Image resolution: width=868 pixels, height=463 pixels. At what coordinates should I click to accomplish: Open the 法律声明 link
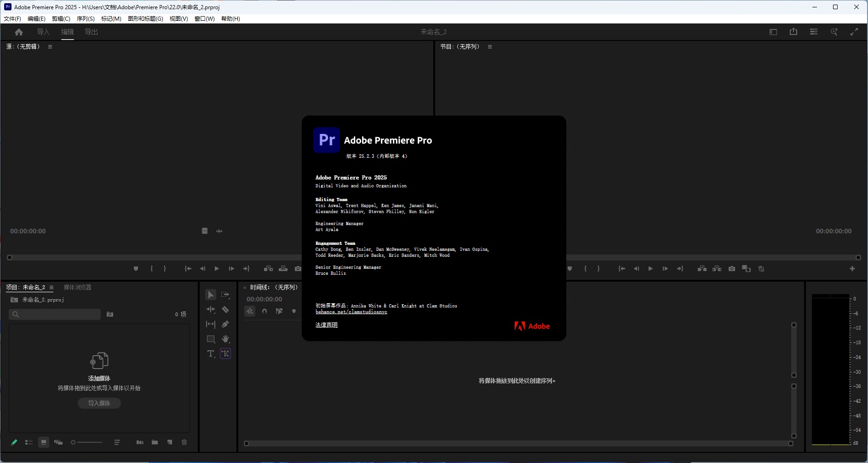(327, 325)
